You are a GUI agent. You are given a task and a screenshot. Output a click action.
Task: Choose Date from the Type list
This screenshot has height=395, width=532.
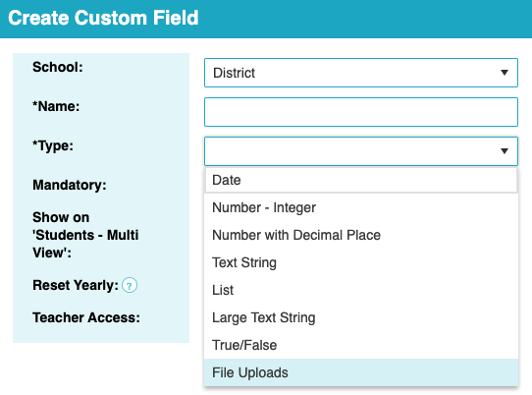point(361,180)
